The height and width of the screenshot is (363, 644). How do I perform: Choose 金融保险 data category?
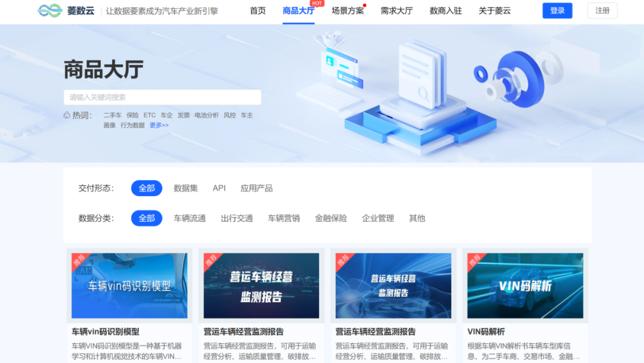(330, 218)
